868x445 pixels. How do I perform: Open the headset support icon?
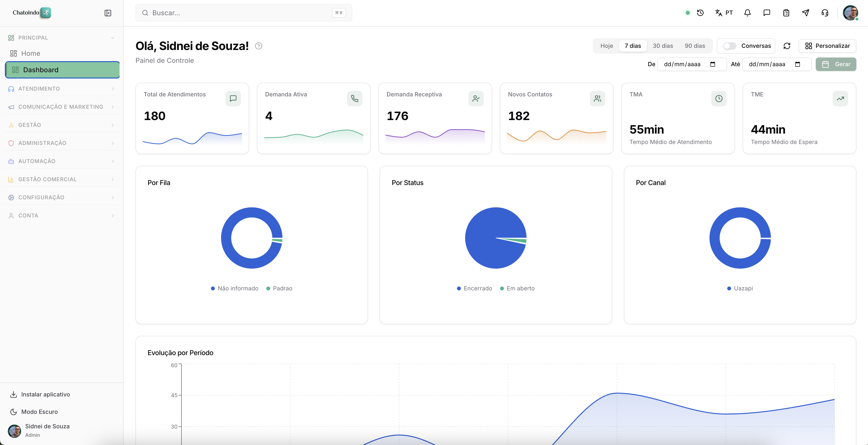(825, 13)
